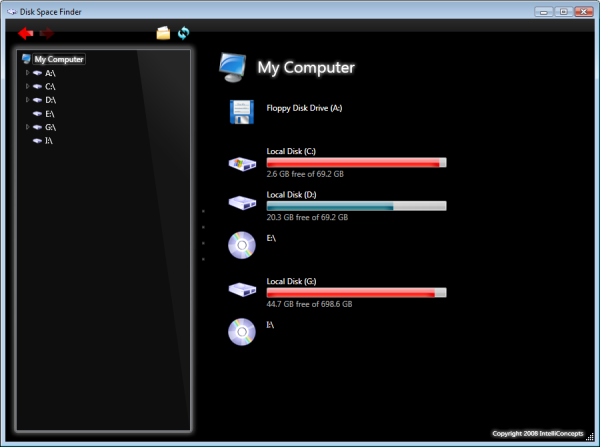The width and height of the screenshot is (600, 447).
Task: Select D:\ in the drive tree
Action: [51, 100]
